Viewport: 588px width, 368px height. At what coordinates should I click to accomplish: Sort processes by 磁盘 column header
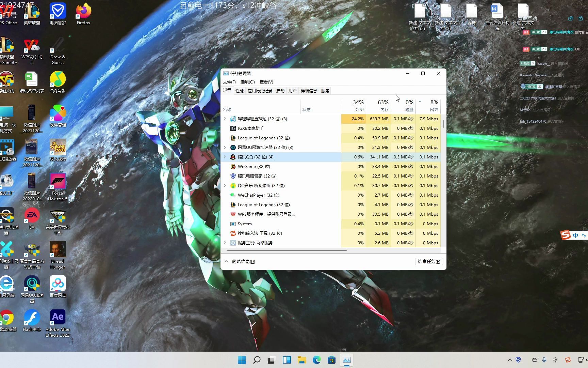(403, 105)
